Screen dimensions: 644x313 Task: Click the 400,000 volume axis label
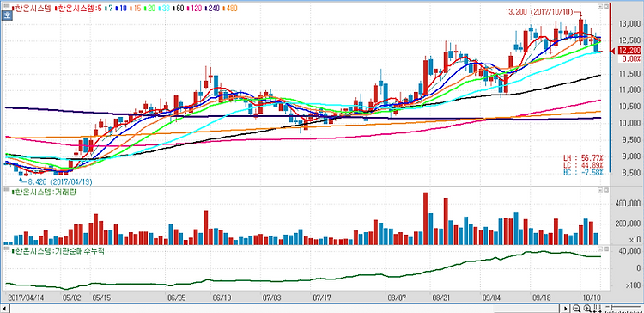629,204
